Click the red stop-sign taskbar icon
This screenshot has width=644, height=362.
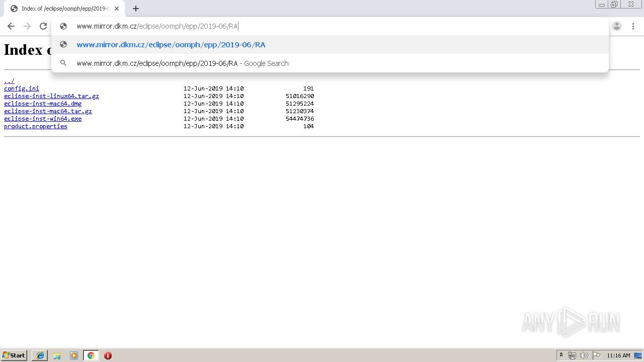pyautogui.click(x=108, y=355)
